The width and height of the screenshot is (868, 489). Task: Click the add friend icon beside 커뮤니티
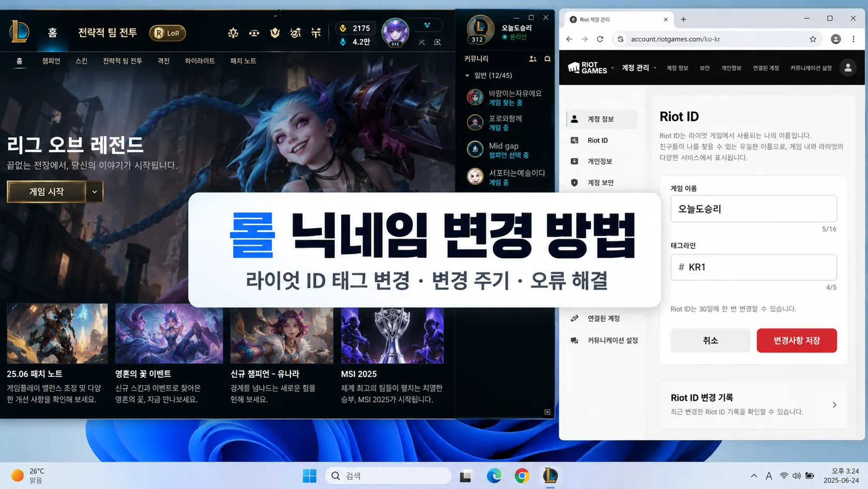pos(533,59)
